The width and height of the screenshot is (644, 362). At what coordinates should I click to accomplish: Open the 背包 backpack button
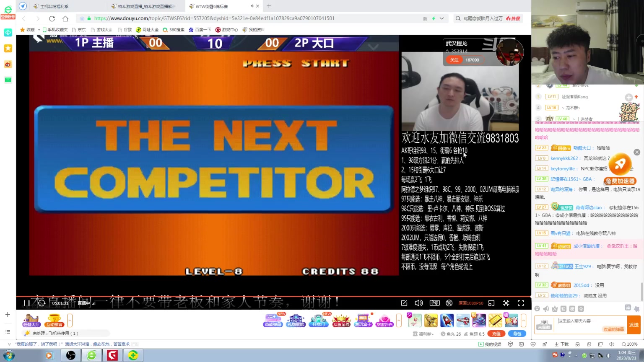[517, 334]
